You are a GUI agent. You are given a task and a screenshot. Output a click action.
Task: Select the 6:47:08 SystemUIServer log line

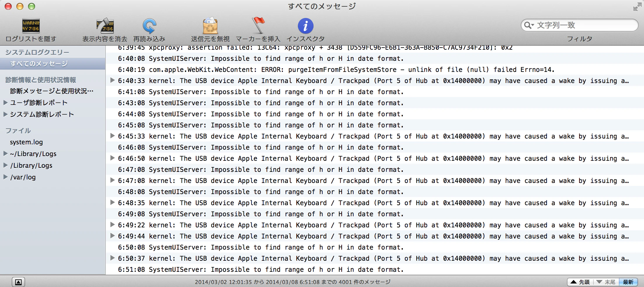tap(375, 170)
